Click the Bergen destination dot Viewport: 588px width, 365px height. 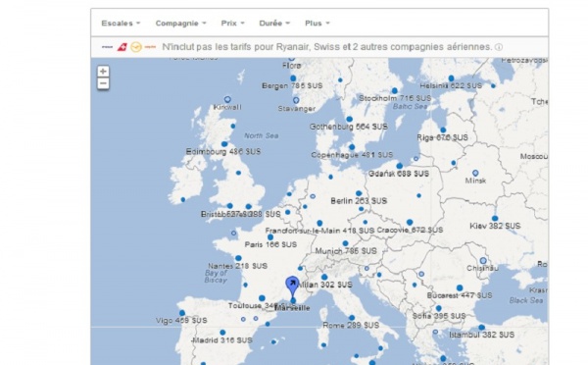293,78
